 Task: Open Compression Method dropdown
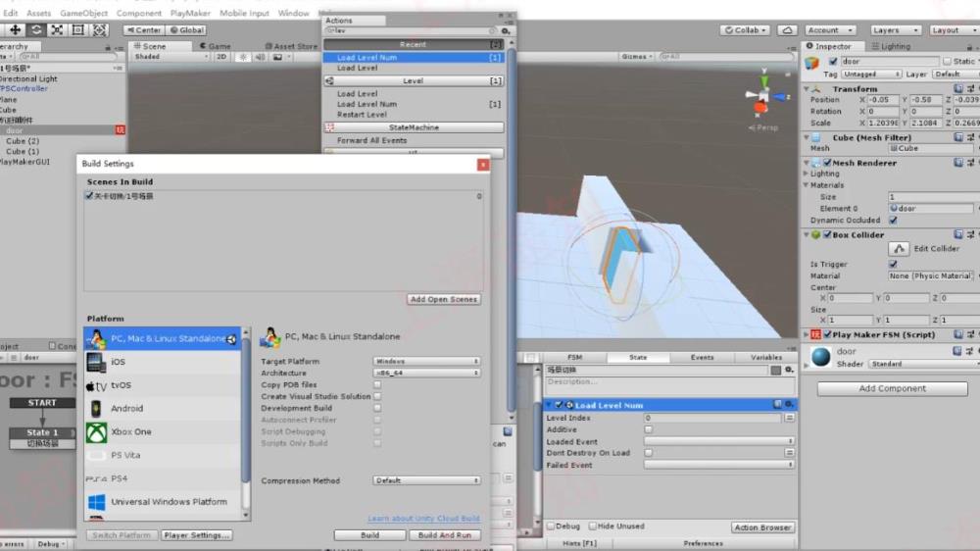point(426,480)
